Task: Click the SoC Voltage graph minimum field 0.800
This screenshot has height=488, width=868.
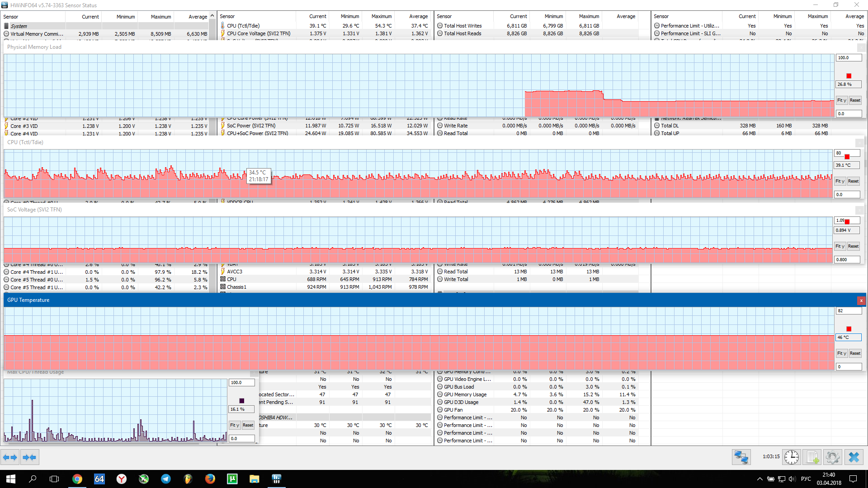Action: tap(846, 260)
